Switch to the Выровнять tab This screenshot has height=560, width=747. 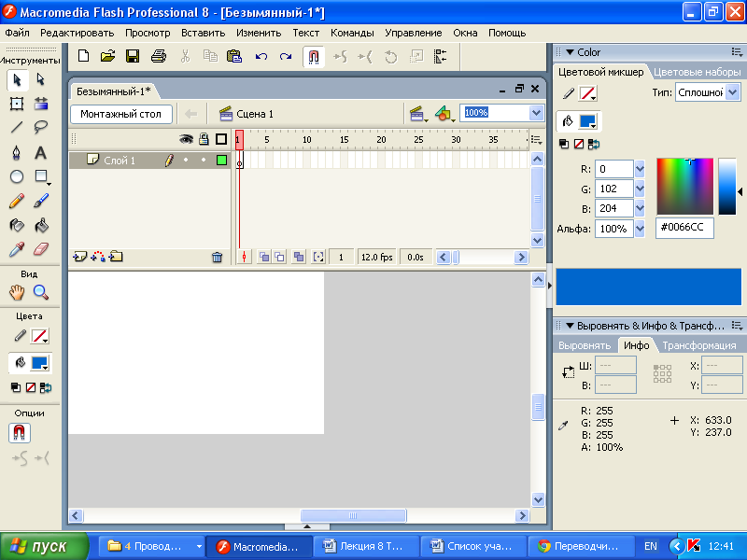[x=585, y=345]
